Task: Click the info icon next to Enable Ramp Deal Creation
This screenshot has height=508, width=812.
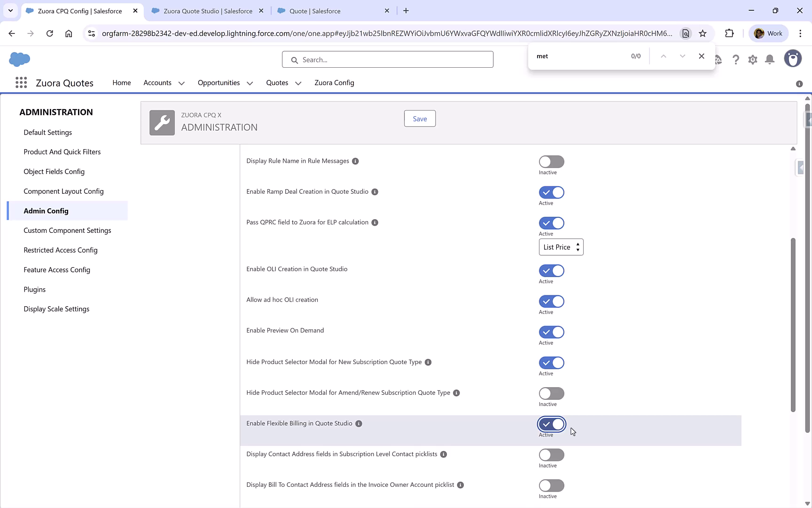Action: pyautogui.click(x=375, y=192)
